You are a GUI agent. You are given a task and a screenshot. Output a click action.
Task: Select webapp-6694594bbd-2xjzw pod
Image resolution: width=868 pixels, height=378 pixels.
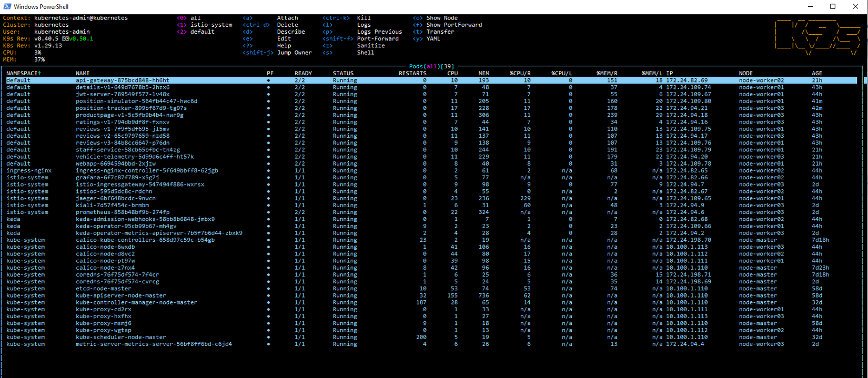[116, 164]
